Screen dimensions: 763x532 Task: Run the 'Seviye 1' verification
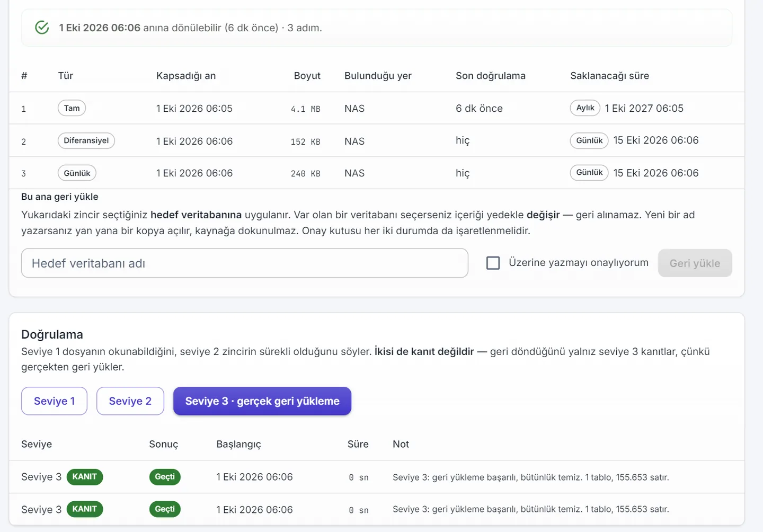pyautogui.click(x=54, y=401)
